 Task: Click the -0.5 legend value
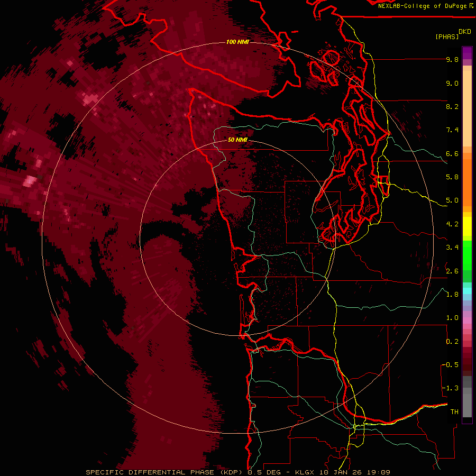click(x=450, y=365)
